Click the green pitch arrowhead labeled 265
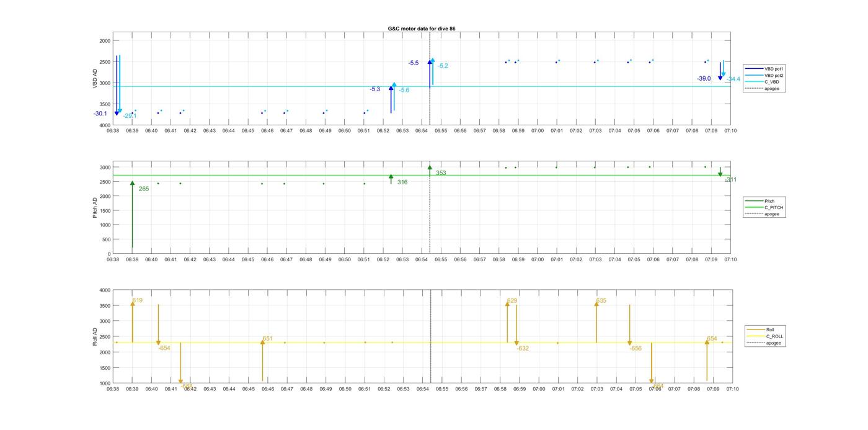Screen dimensions: 868x430 pyautogui.click(x=132, y=184)
